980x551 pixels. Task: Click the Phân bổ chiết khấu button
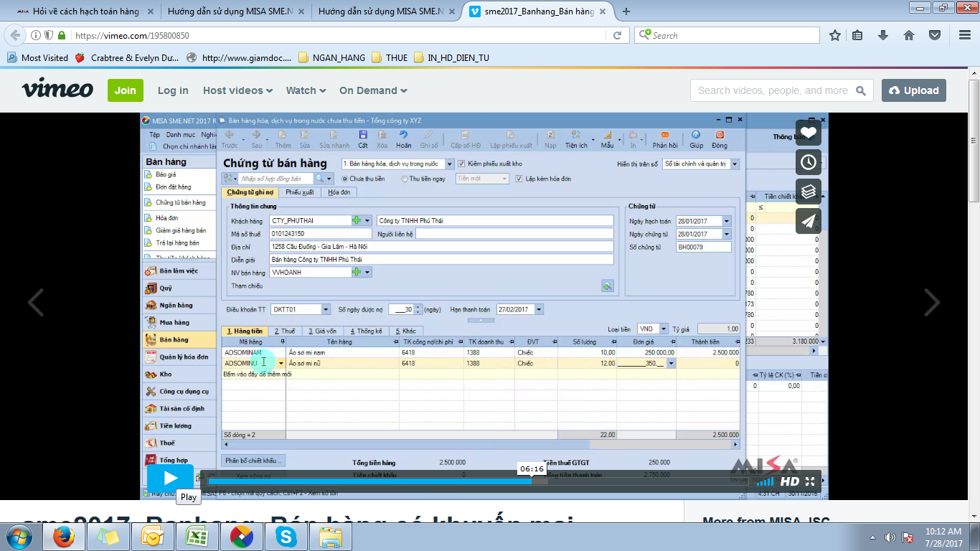point(253,461)
